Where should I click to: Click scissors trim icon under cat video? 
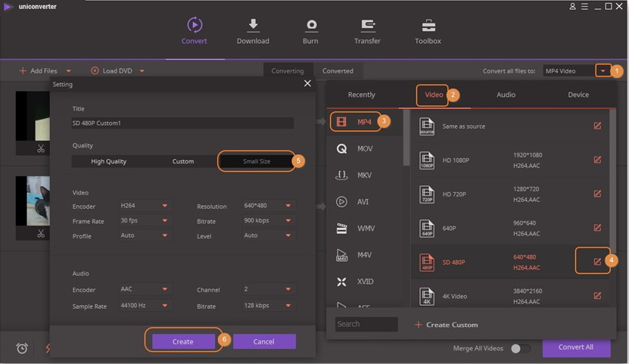point(41,233)
